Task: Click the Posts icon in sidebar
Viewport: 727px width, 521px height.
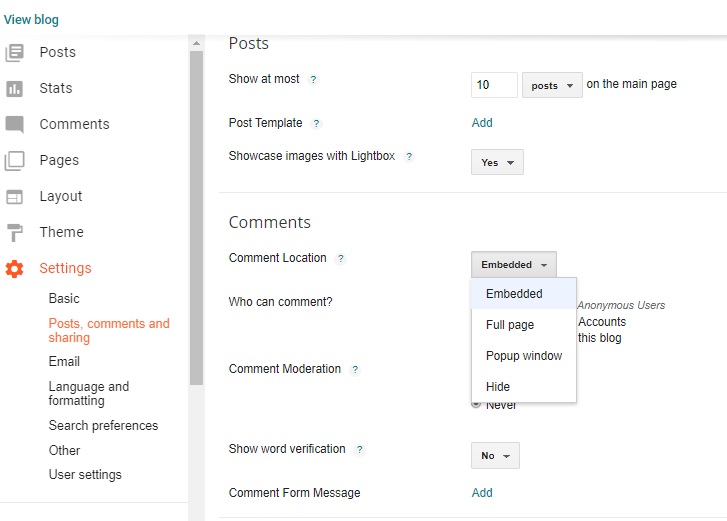Action: [x=14, y=52]
